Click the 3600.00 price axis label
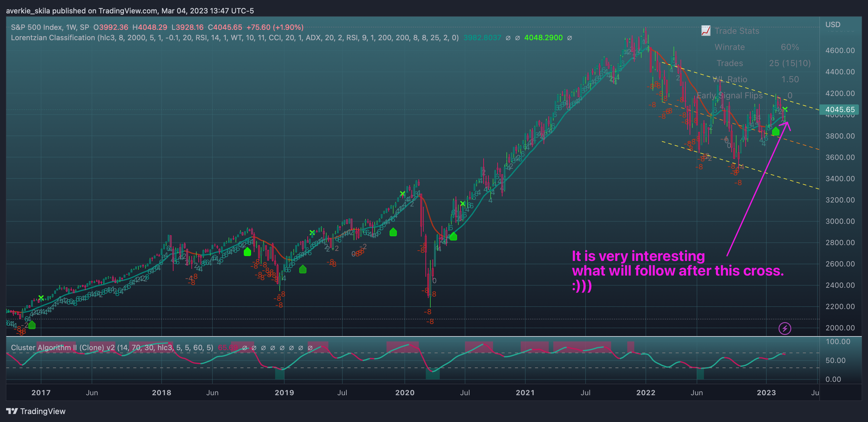The width and height of the screenshot is (868, 422). click(840, 157)
